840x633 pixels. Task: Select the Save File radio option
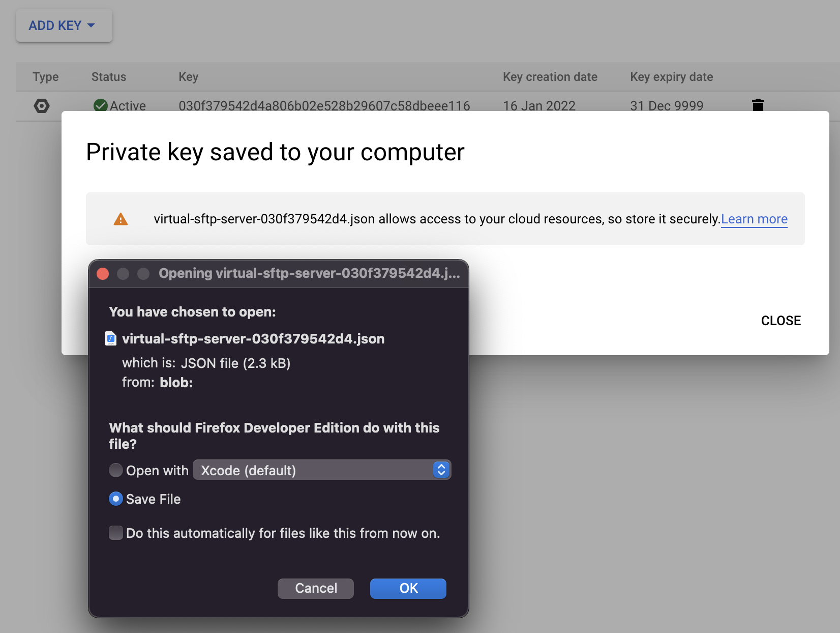point(116,499)
